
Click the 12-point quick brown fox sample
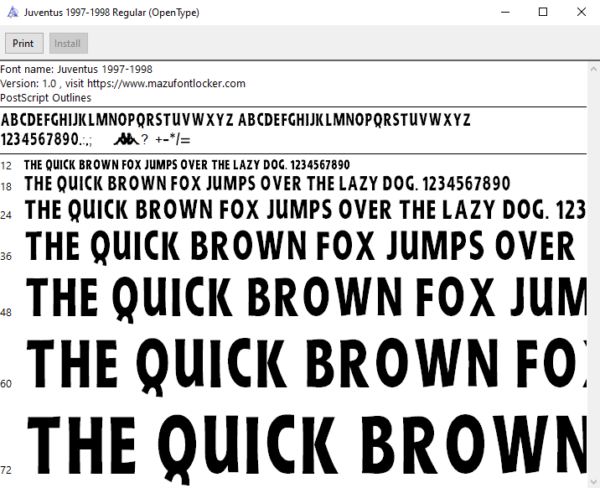[187, 165]
